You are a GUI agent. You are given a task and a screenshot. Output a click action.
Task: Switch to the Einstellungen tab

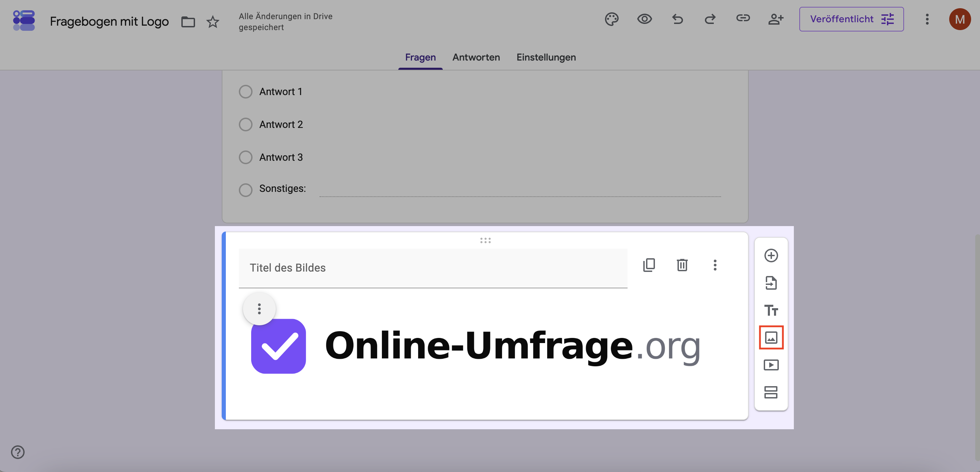coord(546,57)
